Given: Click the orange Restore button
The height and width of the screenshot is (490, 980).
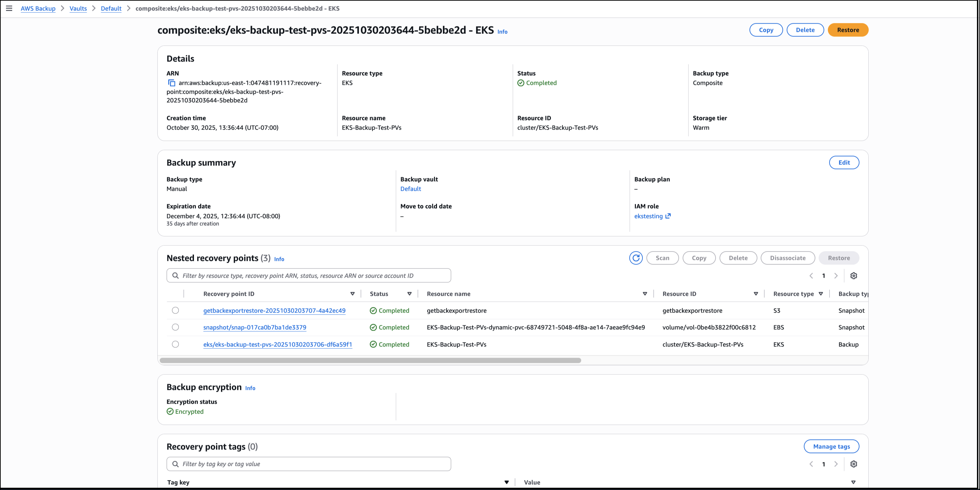Looking at the screenshot, I should [x=848, y=30].
